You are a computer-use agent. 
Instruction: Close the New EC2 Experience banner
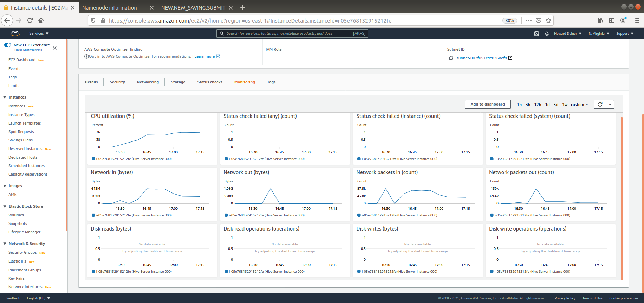pyautogui.click(x=54, y=48)
